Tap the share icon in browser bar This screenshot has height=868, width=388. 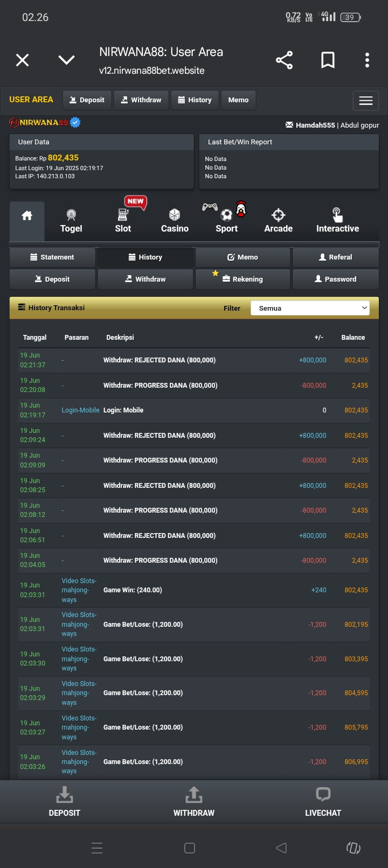pyautogui.click(x=284, y=60)
